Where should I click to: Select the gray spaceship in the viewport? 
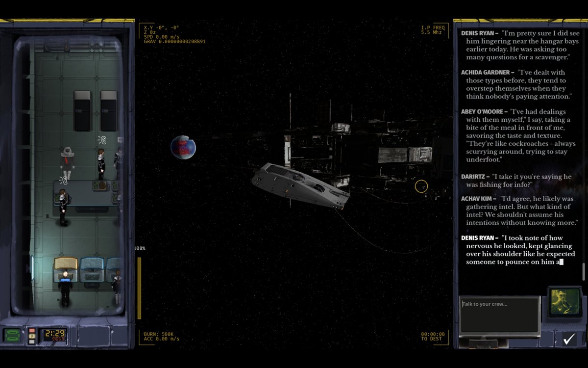300,186
